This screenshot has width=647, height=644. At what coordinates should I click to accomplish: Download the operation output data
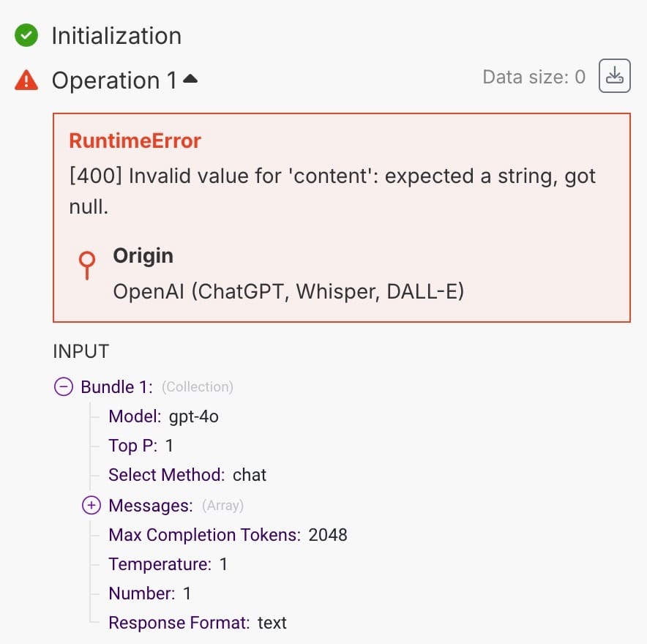tap(614, 76)
